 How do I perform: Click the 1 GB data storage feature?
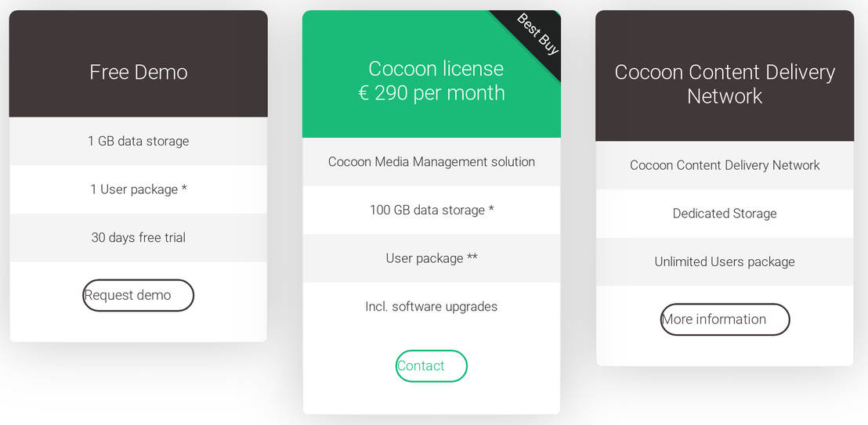(x=139, y=142)
